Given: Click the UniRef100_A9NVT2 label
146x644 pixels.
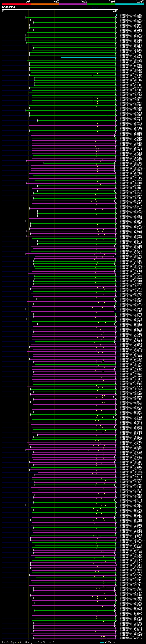Looking at the screenshot, I should point(131,63).
